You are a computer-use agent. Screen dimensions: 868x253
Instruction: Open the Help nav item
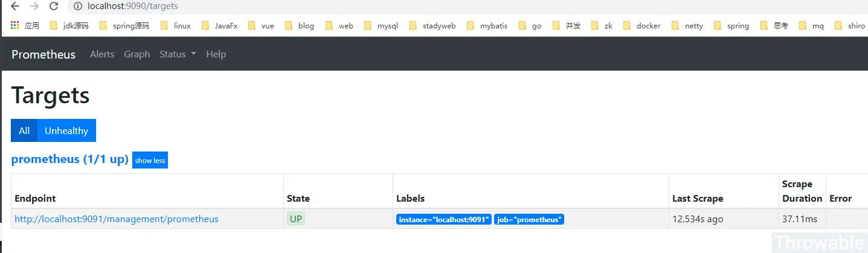point(216,54)
